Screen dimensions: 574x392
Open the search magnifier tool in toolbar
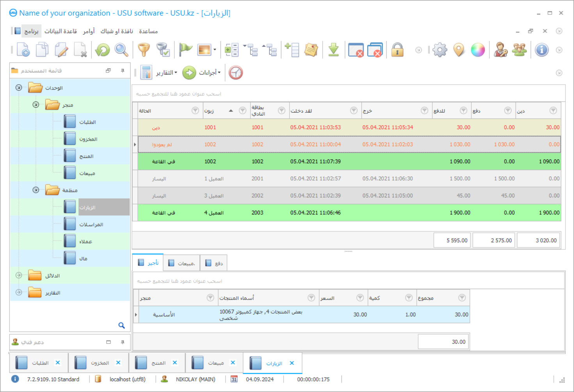click(x=121, y=50)
